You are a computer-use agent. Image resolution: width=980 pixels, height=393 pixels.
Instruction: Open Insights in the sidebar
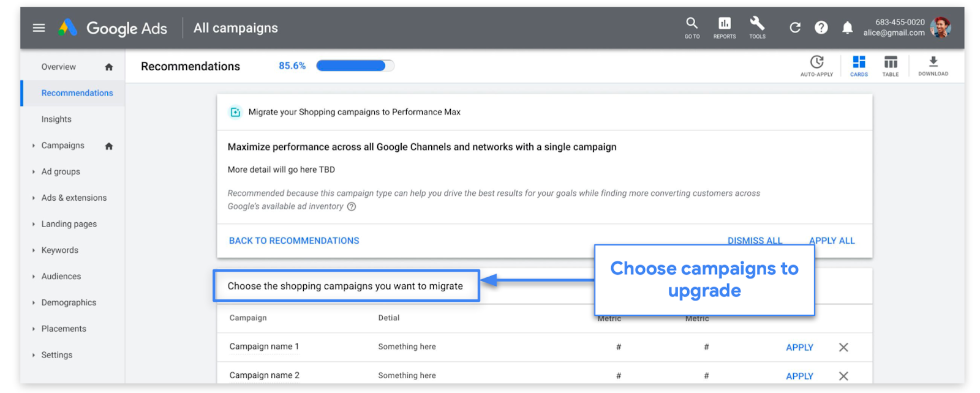(x=56, y=119)
